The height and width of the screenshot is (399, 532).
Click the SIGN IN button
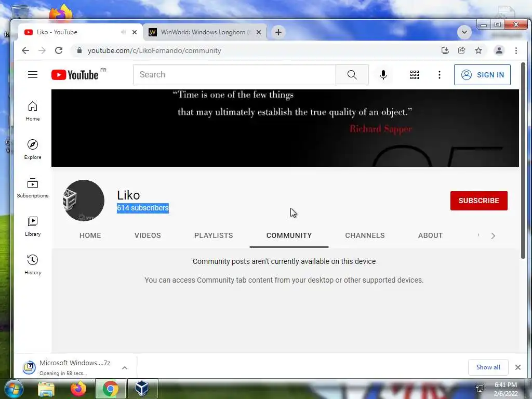[x=482, y=75]
